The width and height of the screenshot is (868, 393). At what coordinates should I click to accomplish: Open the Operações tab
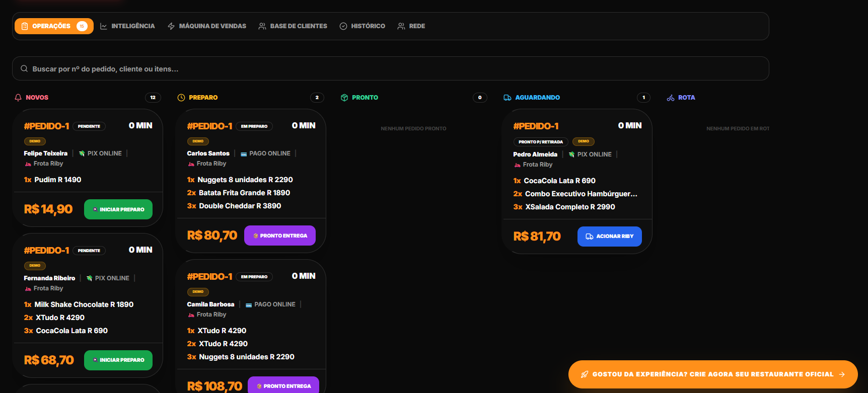(x=54, y=26)
